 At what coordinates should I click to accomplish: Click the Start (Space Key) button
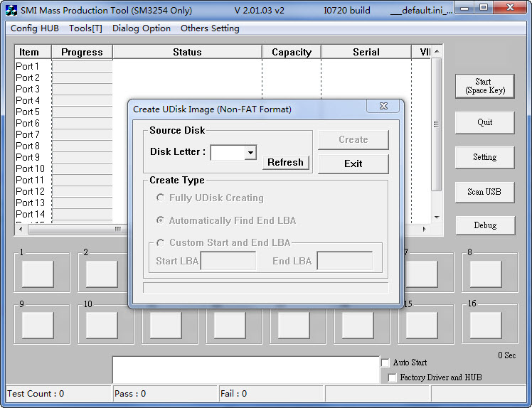pyautogui.click(x=485, y=86)
